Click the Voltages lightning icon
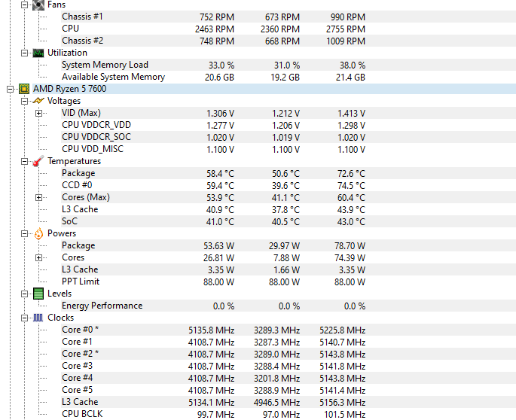The width and height of the screenshot is (516, 420). click(x=38, y=101)
